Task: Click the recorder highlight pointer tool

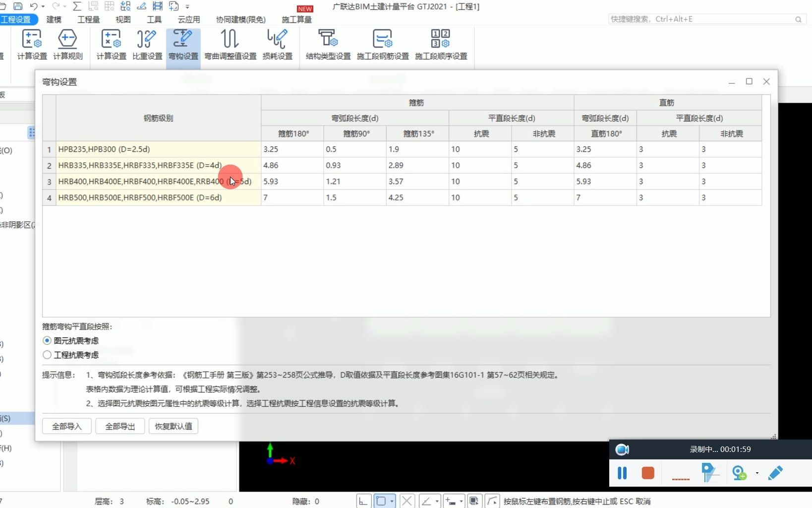Action: tap(710, 473)
